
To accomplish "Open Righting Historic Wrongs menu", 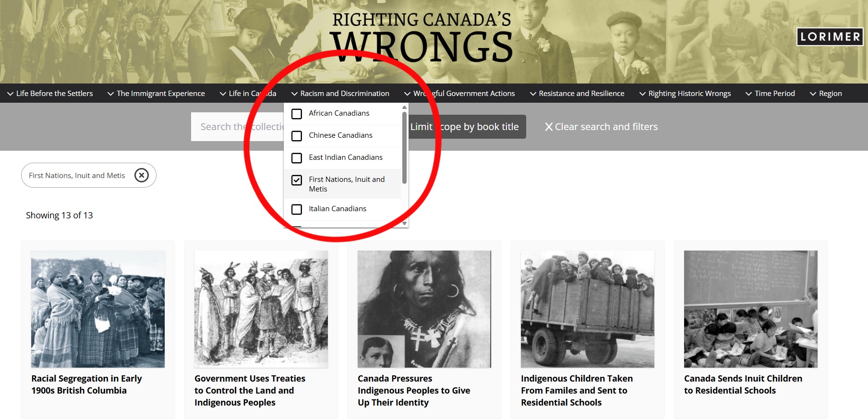I will 685,93.
